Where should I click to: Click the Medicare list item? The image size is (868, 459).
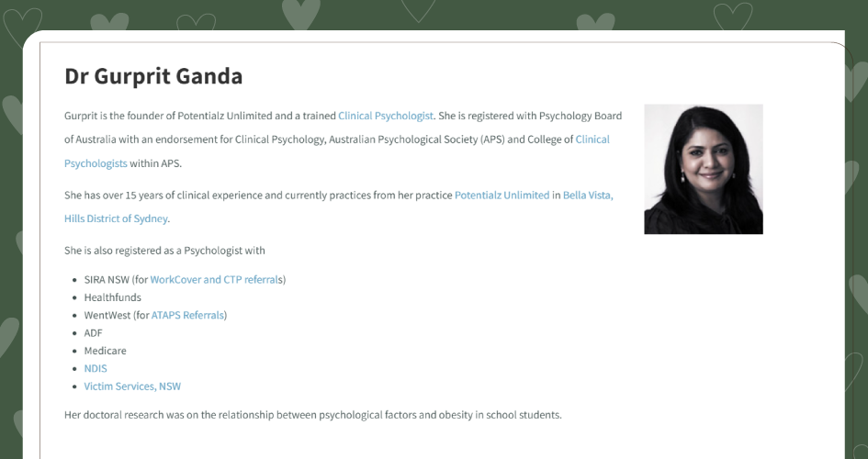[106, 351]
